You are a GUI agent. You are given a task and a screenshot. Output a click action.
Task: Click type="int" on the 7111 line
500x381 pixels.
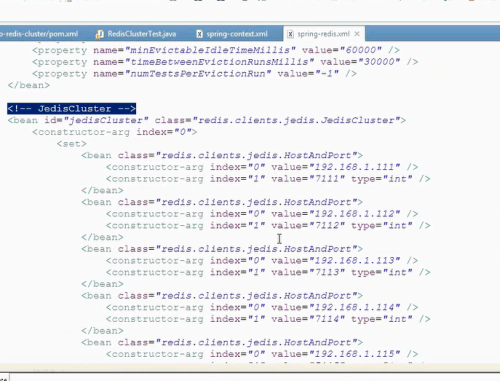(x=382, y=179)
